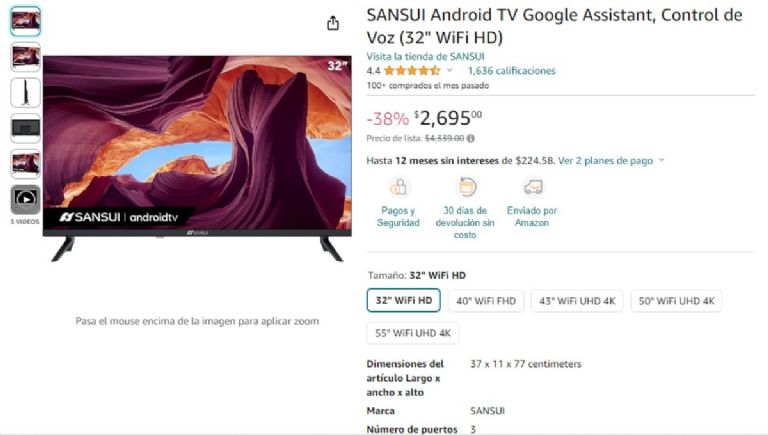Open Visita la tienda de SANSUI link

click(x=425, y=56)
